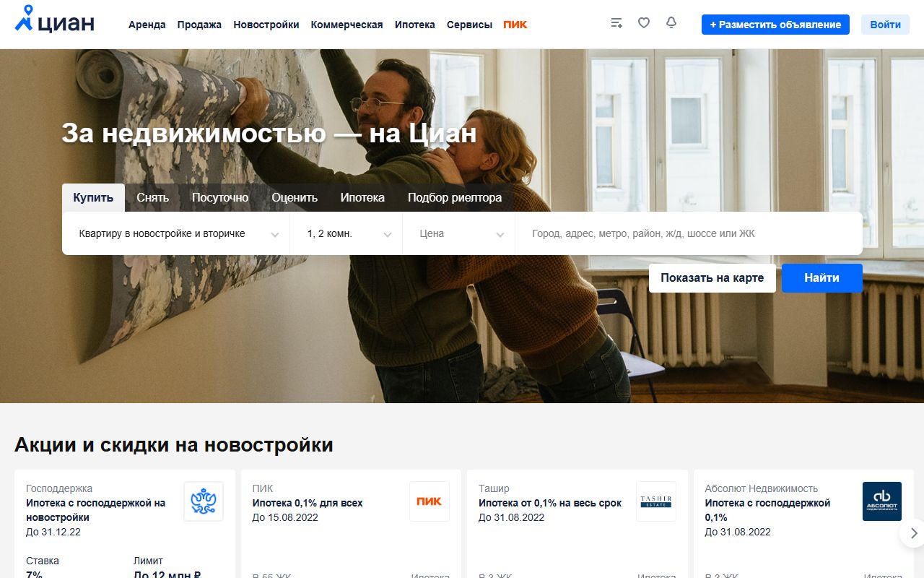The width and height of the screenshot is (924, 578).
Task: Click the Циан logo
Action: 55,20
